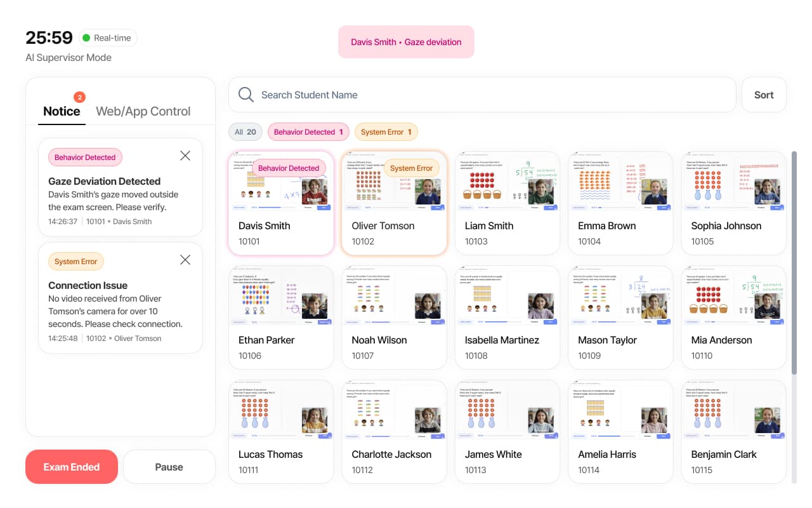Toggle the System Error filter chip

[x=386, y=132]
